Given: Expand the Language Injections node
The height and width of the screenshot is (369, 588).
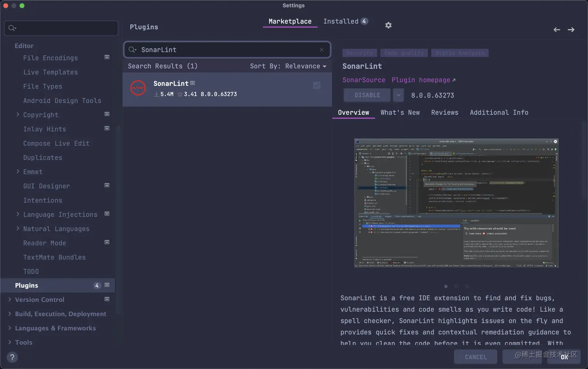Looking at the screenshot, I should click(17, 214).
